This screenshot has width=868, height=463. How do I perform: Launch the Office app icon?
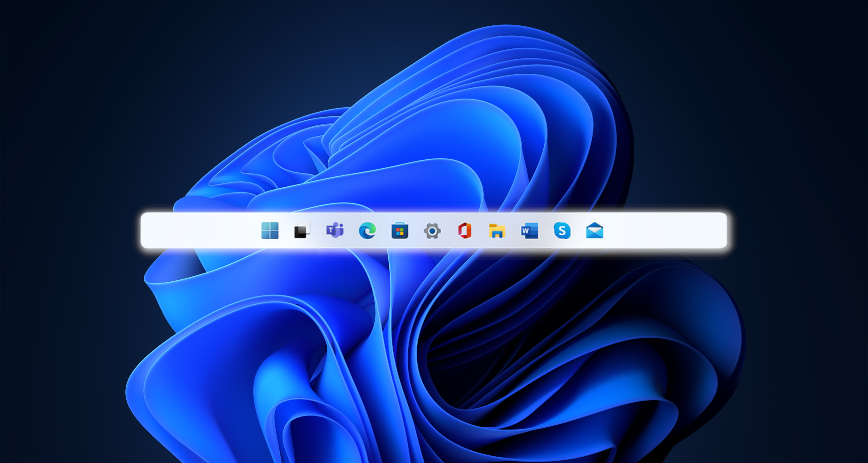click(465, 231)
